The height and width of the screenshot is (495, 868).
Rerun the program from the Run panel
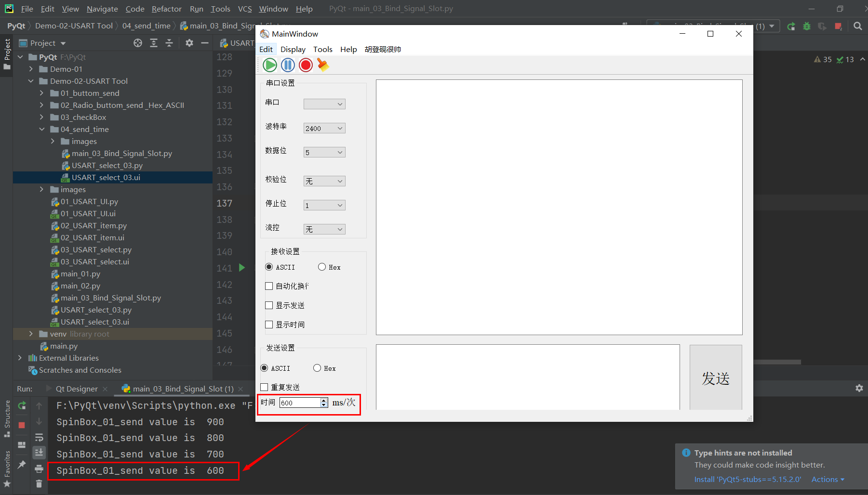point(21,405)
